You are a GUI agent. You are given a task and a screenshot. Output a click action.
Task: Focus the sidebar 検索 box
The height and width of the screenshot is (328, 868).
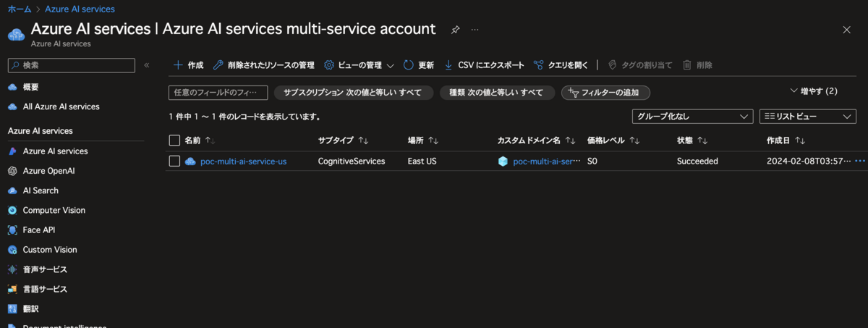71,65
